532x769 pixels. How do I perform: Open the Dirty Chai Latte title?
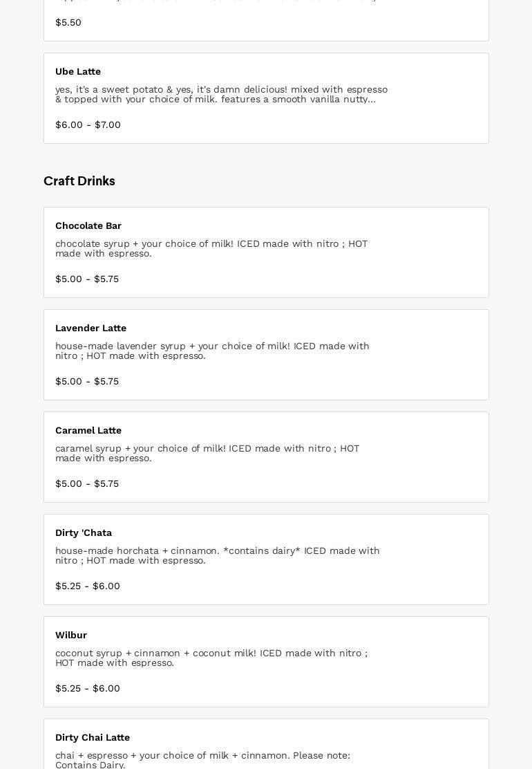pos(93,738)
